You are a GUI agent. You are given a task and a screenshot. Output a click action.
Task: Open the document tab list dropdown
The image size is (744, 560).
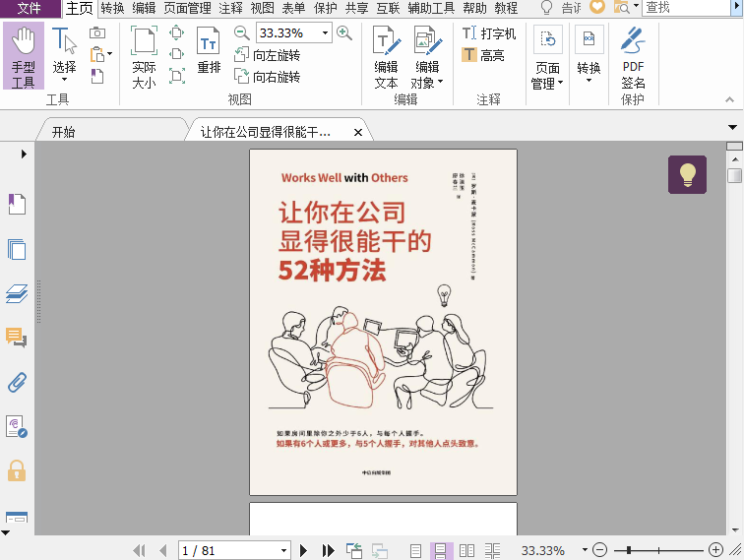click(732, 127)
